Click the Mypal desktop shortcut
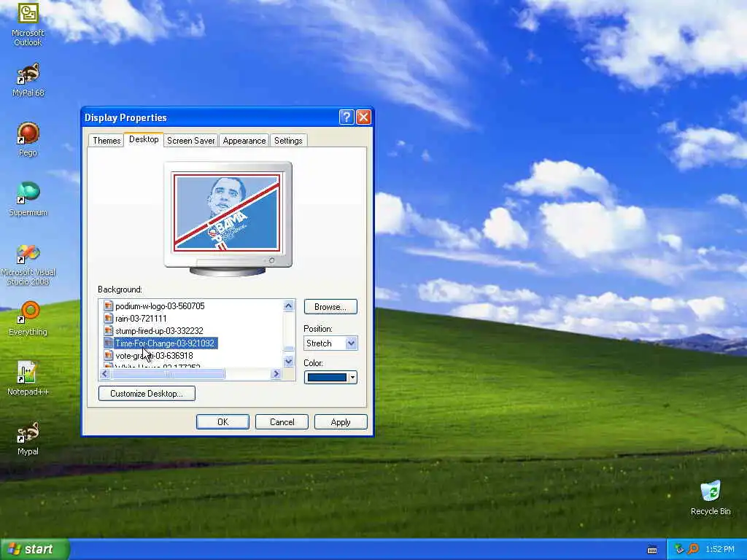 (28, 438)
